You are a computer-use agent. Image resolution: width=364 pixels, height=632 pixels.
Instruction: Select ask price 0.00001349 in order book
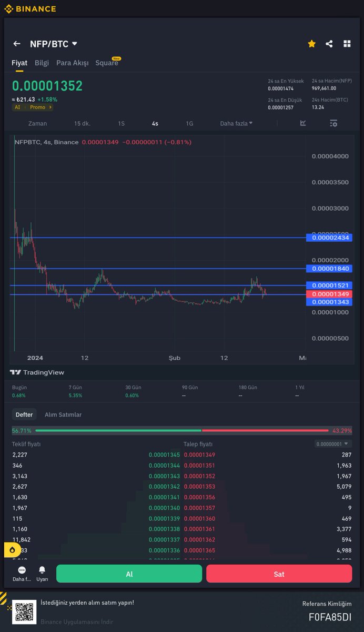tap(199, 455)
